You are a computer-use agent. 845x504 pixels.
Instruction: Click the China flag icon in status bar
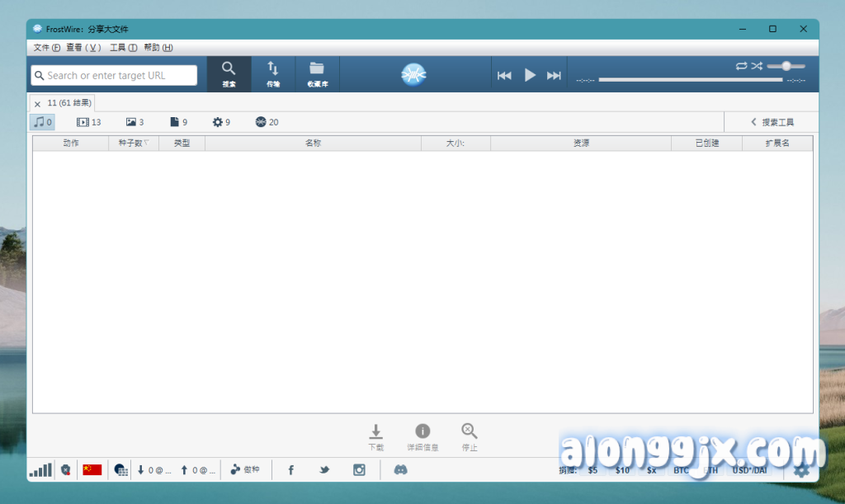(92, 469)
